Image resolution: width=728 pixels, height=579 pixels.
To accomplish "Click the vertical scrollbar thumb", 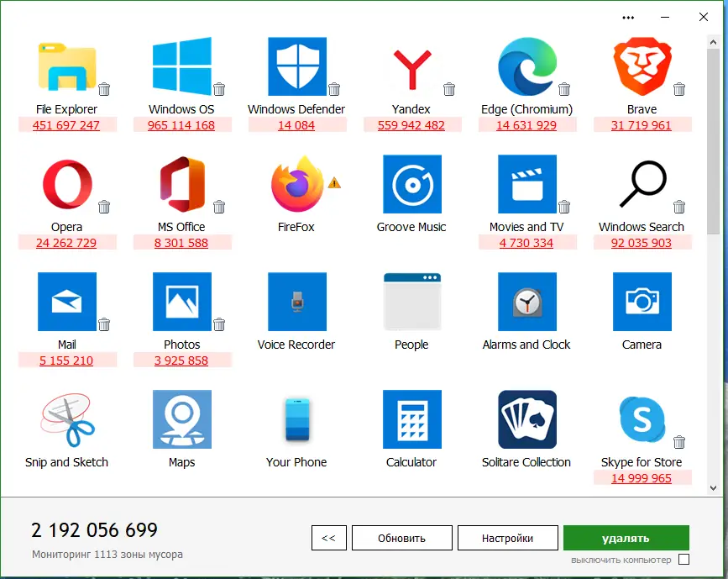I will pyautogui.click(x=713, y=141).
